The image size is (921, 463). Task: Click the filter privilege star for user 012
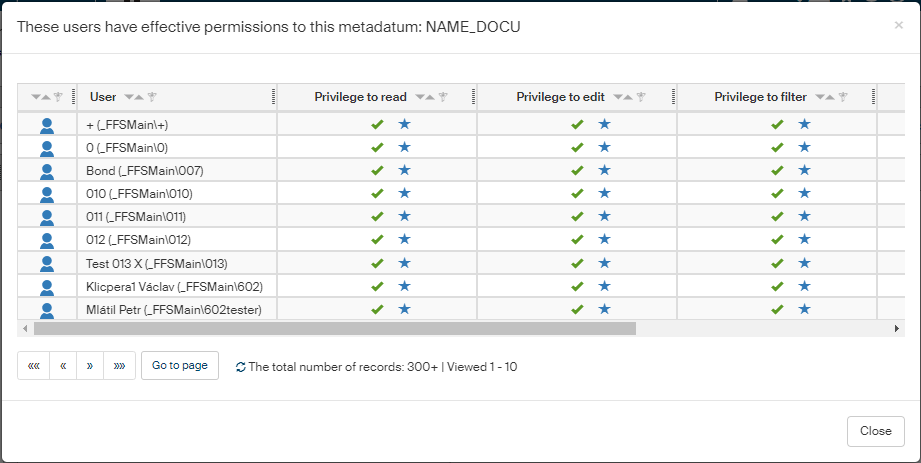point(804,240)
